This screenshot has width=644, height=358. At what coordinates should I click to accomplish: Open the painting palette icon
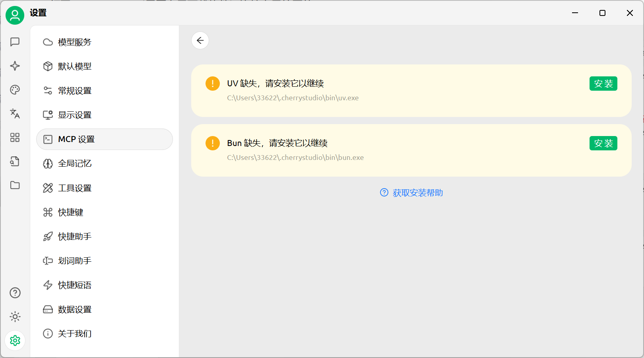15,90
